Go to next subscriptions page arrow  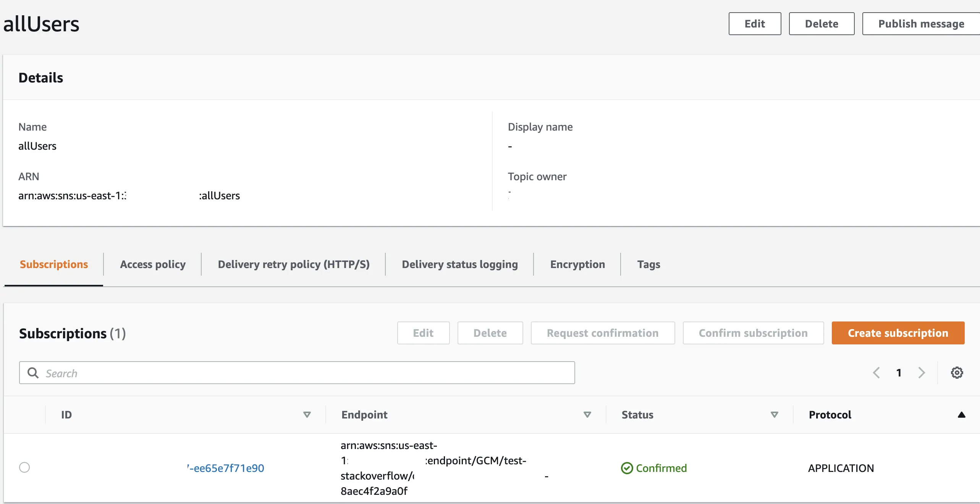pos(922,373)
